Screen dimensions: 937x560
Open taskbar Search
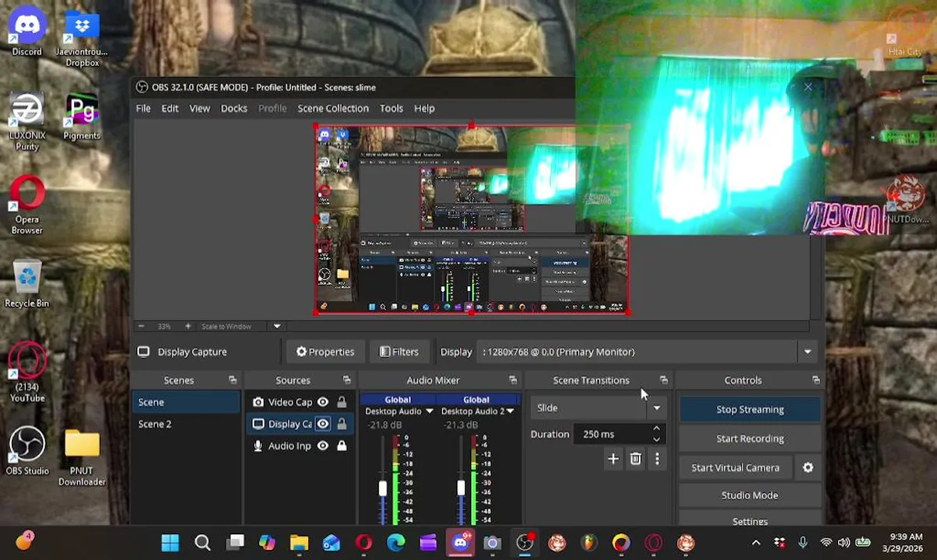202,542
